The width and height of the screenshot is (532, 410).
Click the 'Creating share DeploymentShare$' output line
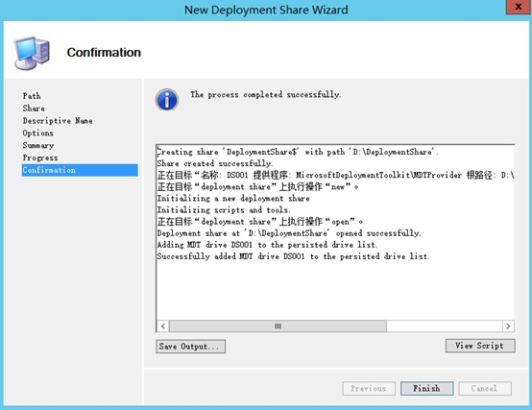point(298,152)
